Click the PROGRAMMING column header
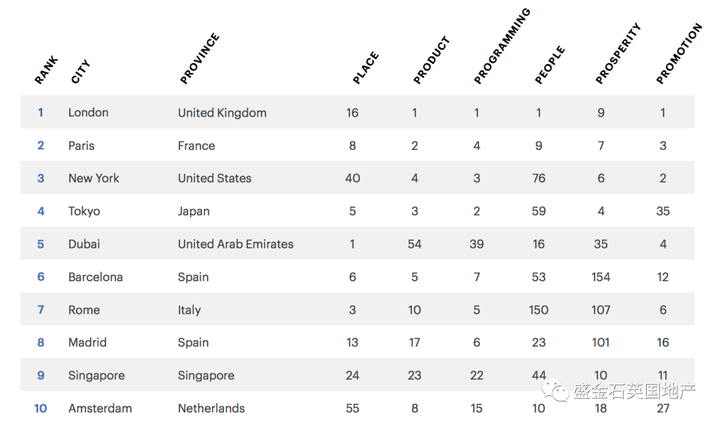Viewport: 720px width, 423px height. 502,46
